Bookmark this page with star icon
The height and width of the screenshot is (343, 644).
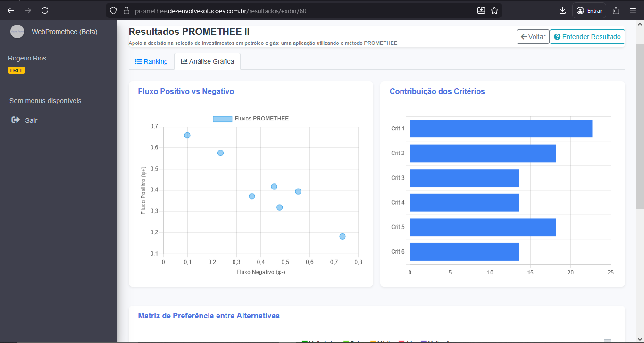[x=494, y=10]
